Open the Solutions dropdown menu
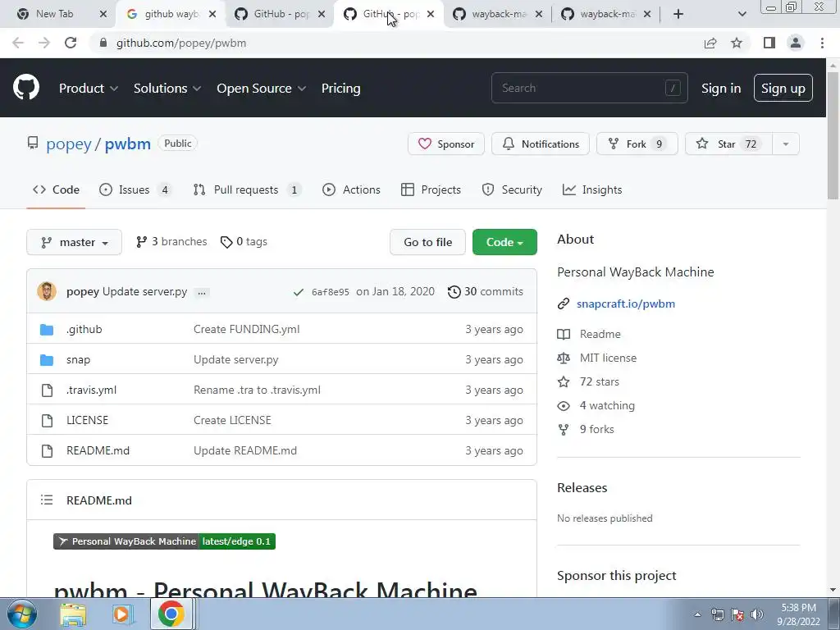The image size is (840, 630). (x=167, y=89)
